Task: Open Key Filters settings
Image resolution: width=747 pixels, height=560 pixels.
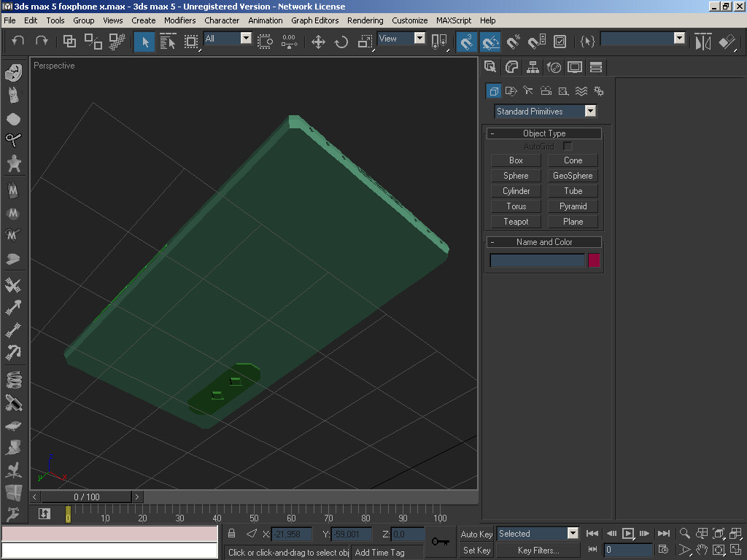Action: [538, 549]
